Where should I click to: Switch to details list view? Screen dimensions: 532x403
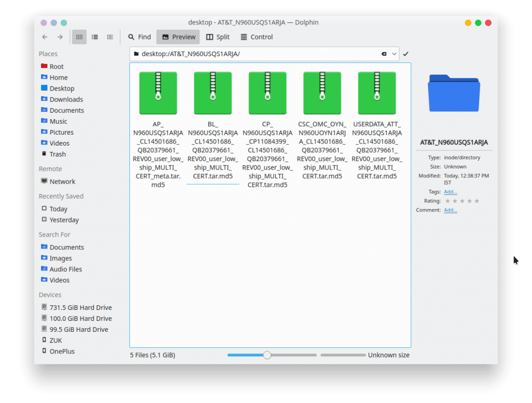coord(95,37)
